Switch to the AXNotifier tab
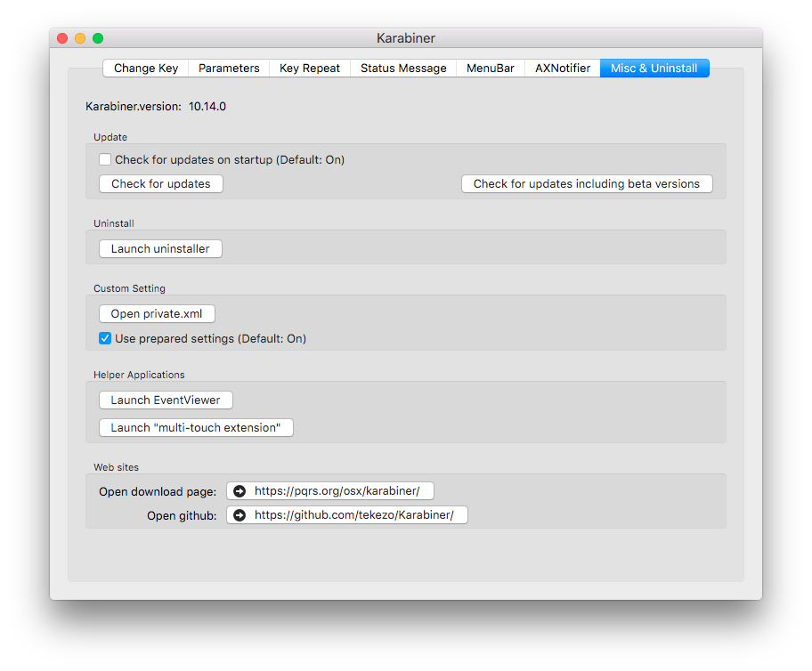Image resolution: width=812 pixels, height=671 pixels. 563,69
